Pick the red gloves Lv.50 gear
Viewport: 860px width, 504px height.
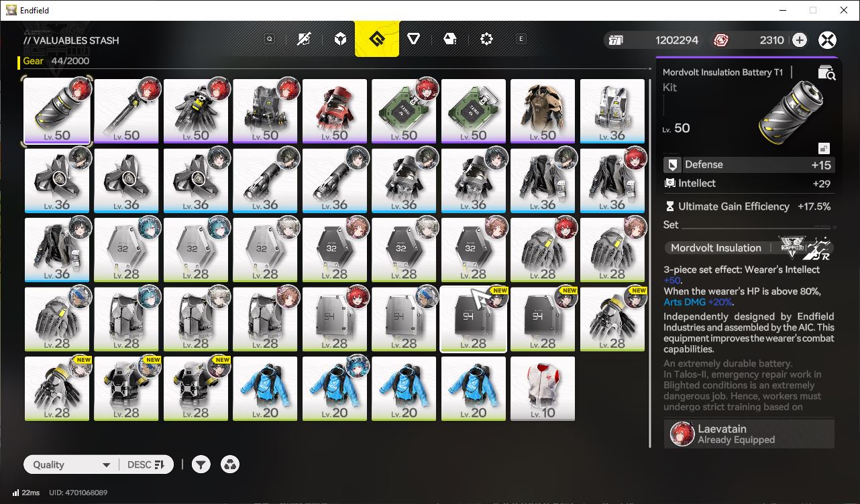pyautogui.click(x=335, y=111)
